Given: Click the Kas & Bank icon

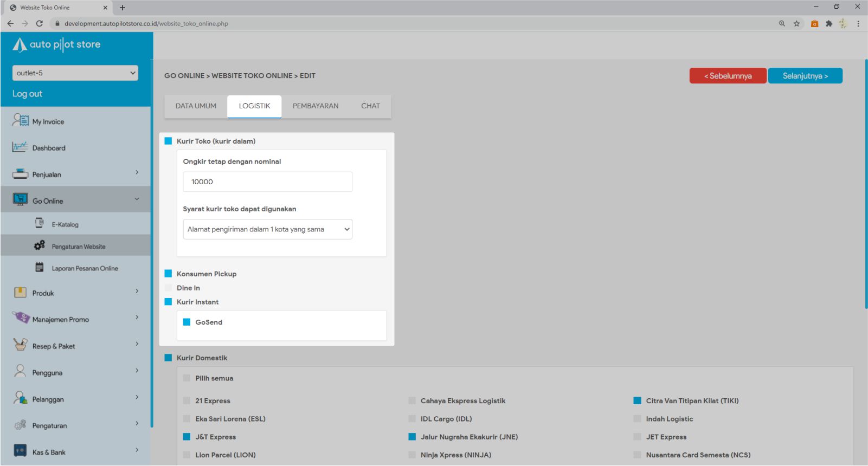Looking at the screenshot, I should click(x=20, y=451).
